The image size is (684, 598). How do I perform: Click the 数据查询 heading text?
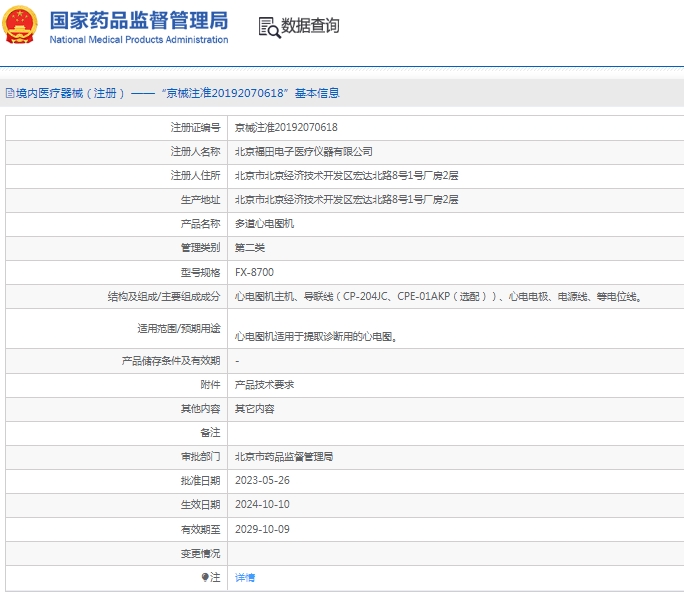tap(310, 26)
